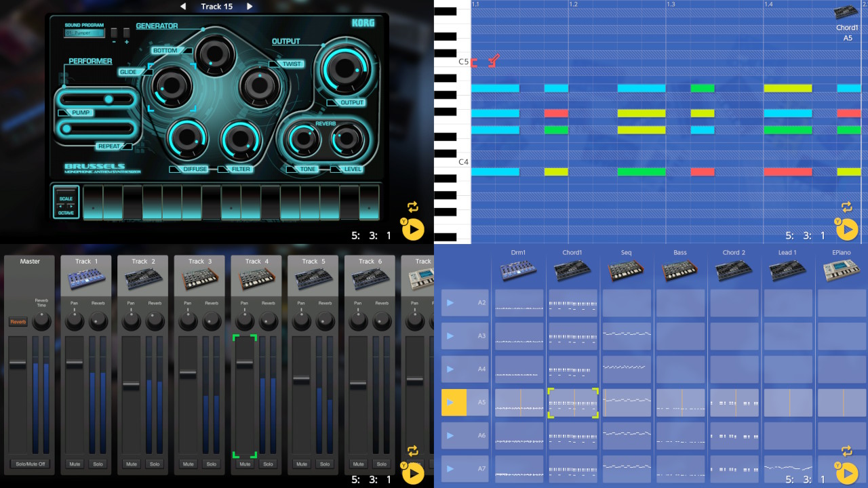This screenshot has width=868, height=488.
Task: Click the Master Reverb Time knob
Action: coord(41,321)
